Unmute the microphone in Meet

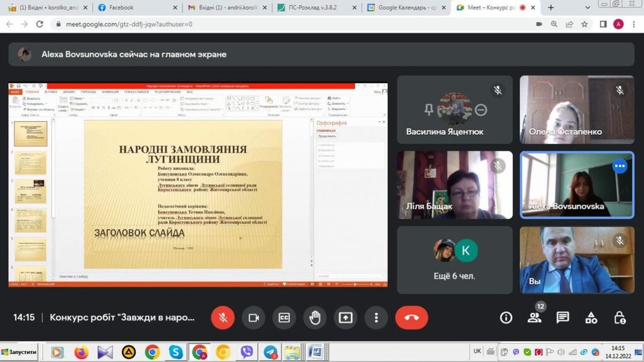(223, 317)
